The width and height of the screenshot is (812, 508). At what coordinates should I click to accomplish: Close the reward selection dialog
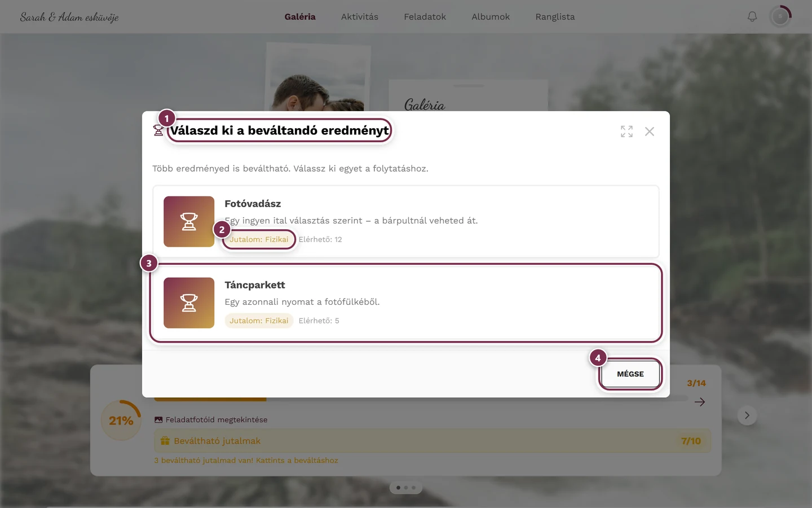tap(650, 132)
